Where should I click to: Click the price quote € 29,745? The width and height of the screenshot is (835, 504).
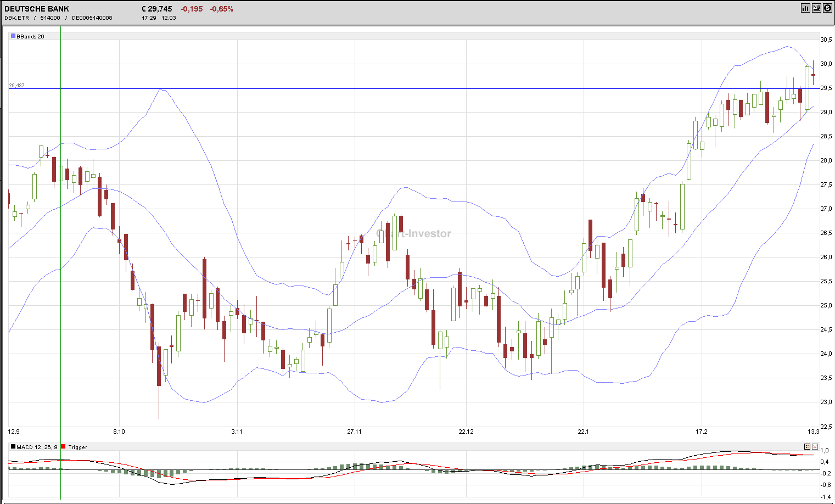click(x=156, y=8)
